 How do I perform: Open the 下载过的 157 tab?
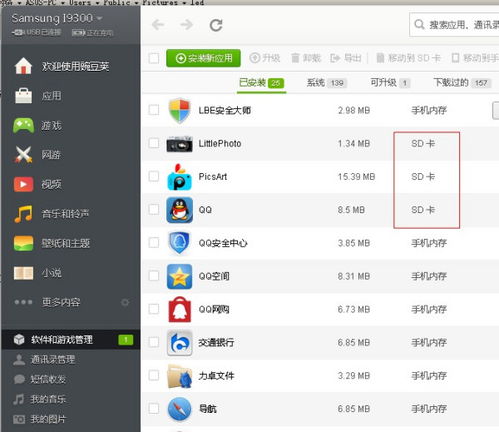point(462,83)
